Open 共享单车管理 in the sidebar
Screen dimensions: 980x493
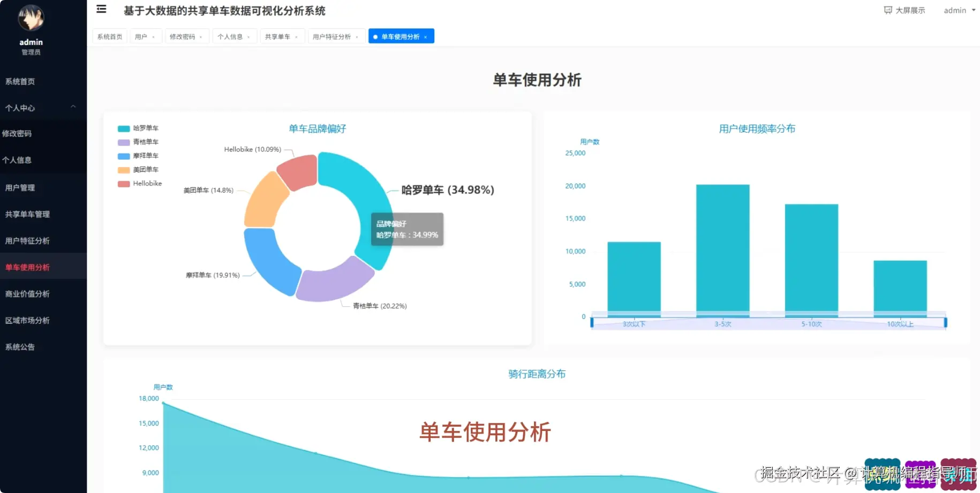coord(43,214)
